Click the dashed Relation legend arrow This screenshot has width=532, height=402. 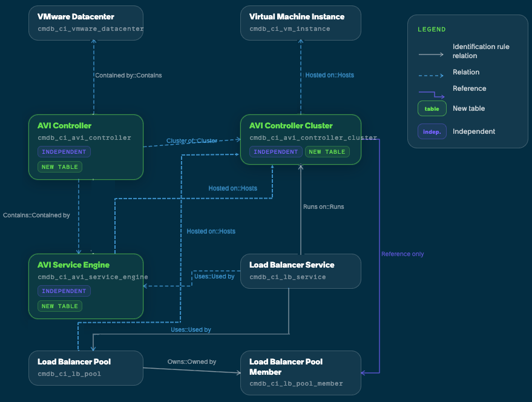coord(431,75)
